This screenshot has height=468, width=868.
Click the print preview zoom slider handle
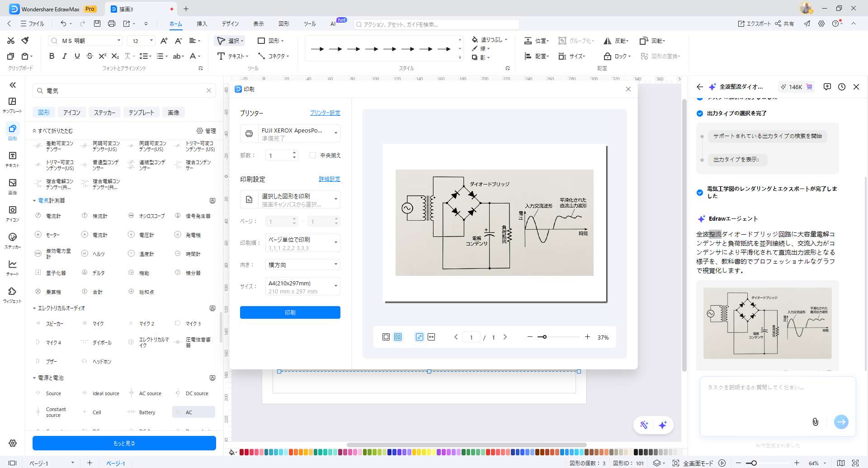[545, 337]
